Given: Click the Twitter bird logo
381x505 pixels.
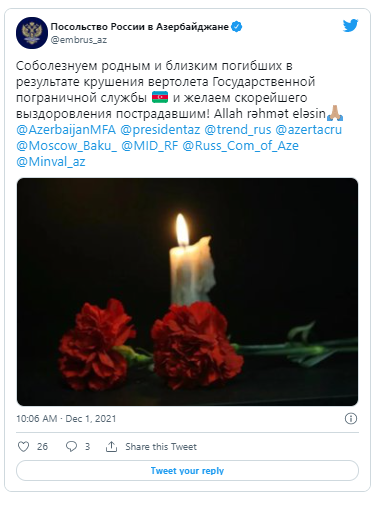Looking at the screenshot, I should (350, 26).
